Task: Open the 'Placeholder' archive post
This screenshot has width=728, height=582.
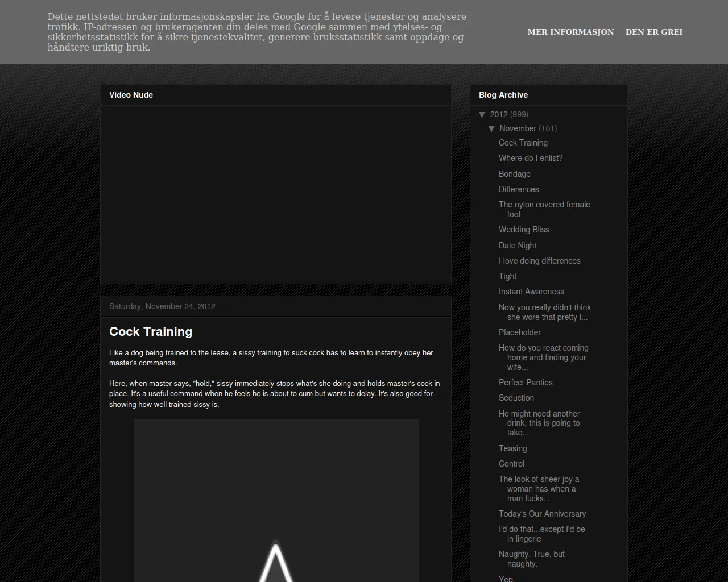Action: click(x=520, y=332)
